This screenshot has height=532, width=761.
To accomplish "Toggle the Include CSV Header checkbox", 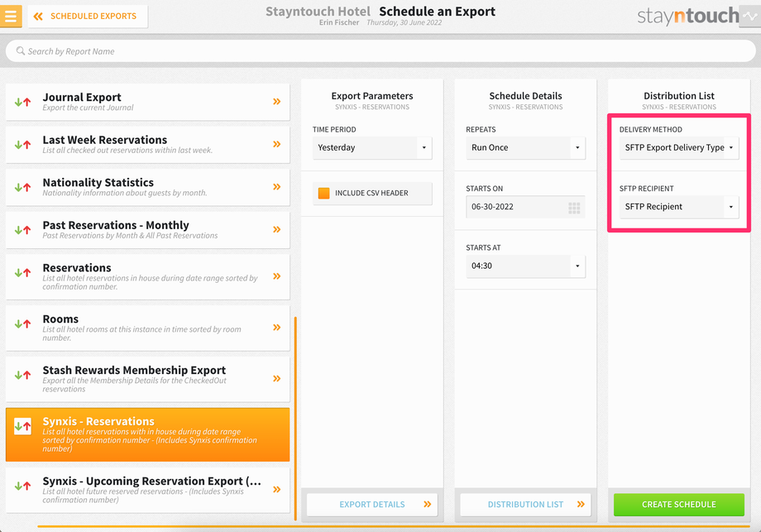I will [323, 193].
